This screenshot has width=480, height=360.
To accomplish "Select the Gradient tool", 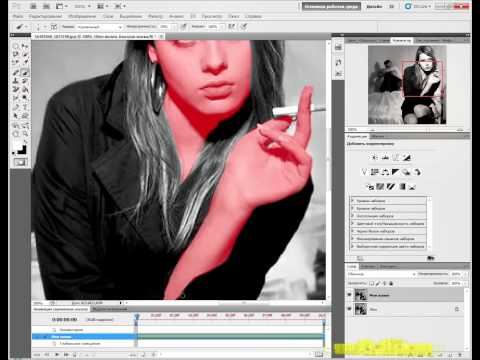I will click(25, 89).
